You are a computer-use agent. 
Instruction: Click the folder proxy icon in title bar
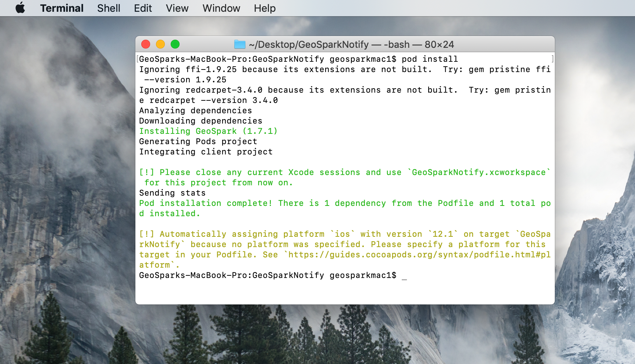240,44
